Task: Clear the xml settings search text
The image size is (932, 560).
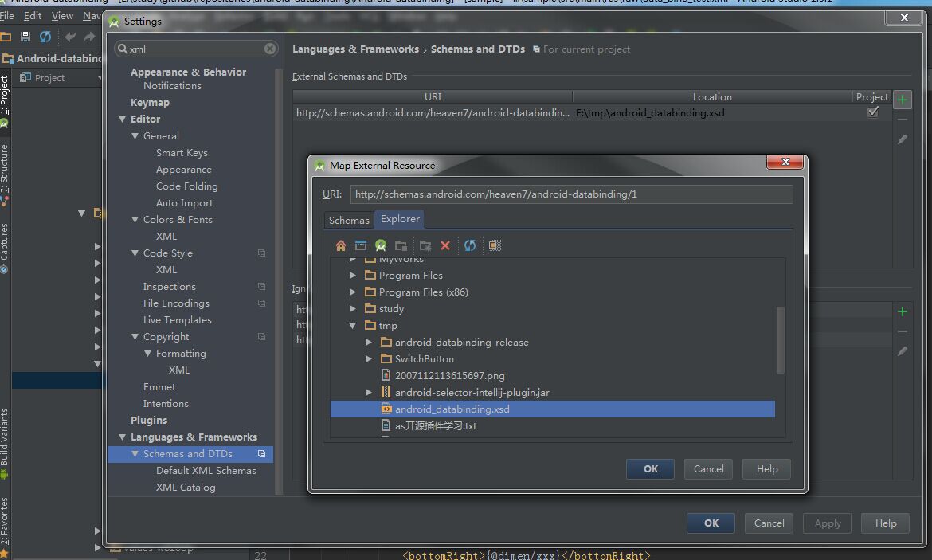Action: pyautogui.click(x=270, y=49)
